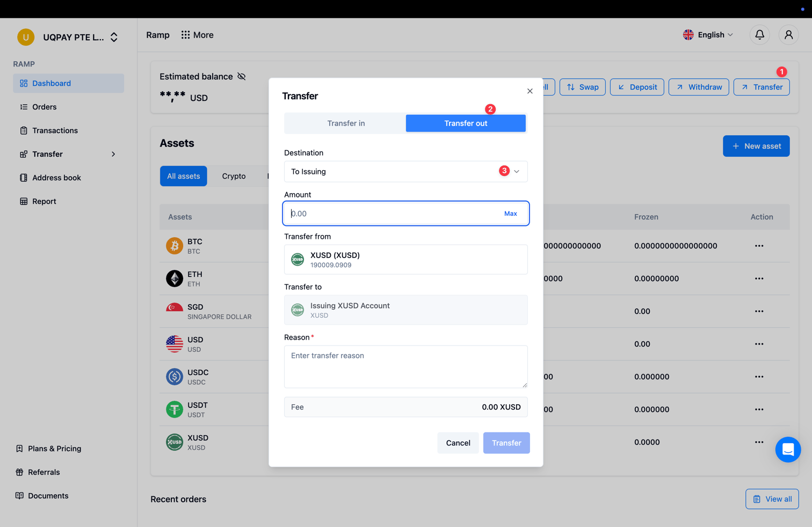The image size is (812, 527).
Task: Open notifications bell icon
Action: (759, 35)
